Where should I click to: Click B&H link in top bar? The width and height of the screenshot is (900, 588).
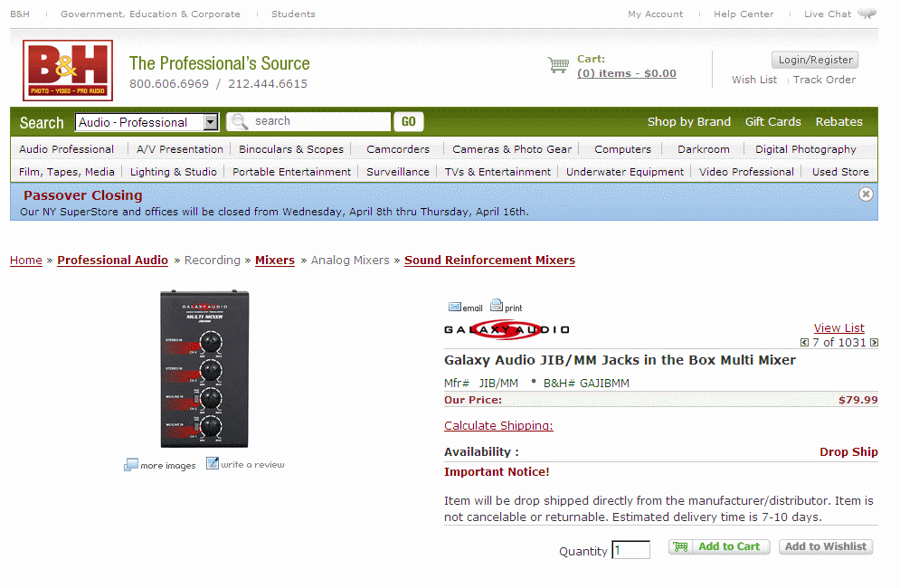click(20, 14)
